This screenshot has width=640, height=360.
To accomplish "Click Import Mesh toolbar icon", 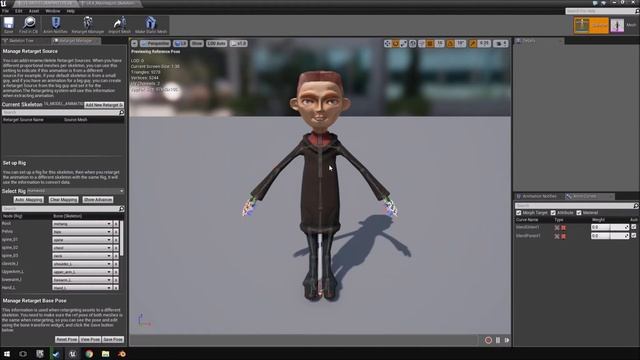I will pos(119,25).
